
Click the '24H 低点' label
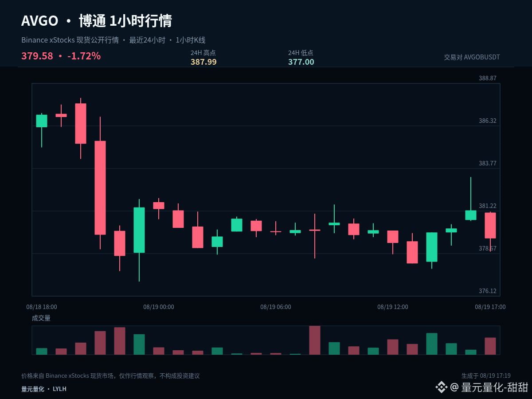[x=301, y=53]
